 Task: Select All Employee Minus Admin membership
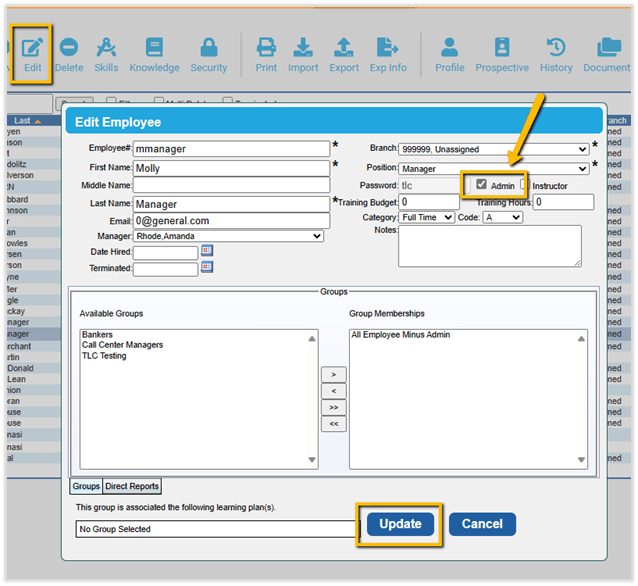(x=401, y=335)
